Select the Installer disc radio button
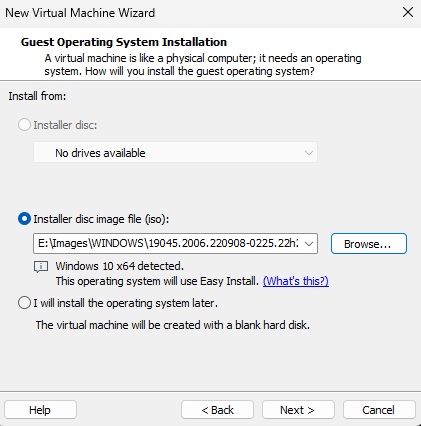The image size is (421, 426). (24, 125)
